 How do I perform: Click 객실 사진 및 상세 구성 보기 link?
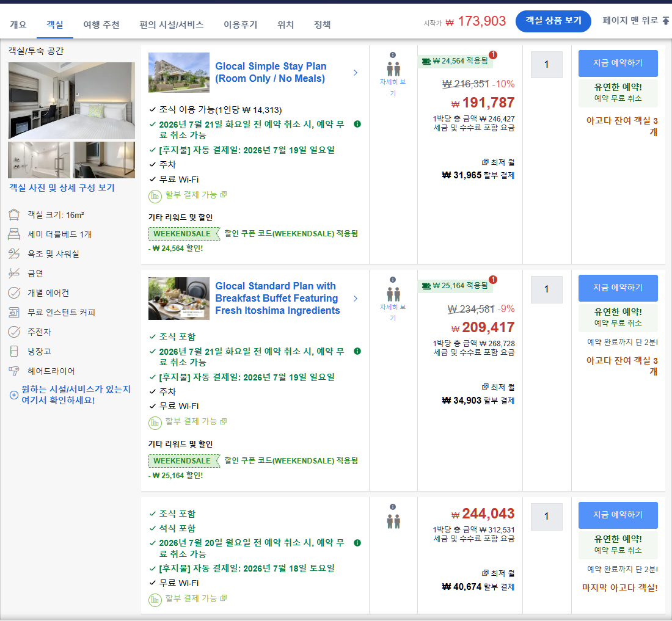tap(62, 187)
